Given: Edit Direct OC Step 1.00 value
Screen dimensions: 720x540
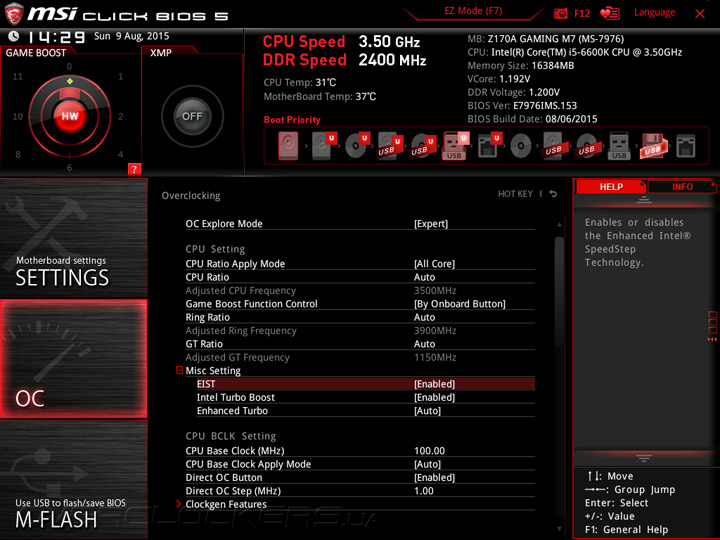Looking at the screenshot, I should coord(423,491).
